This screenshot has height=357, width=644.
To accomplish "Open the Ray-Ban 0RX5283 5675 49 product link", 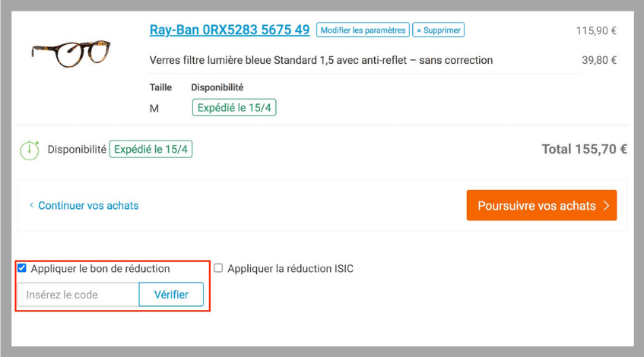I will click(229, 30).
